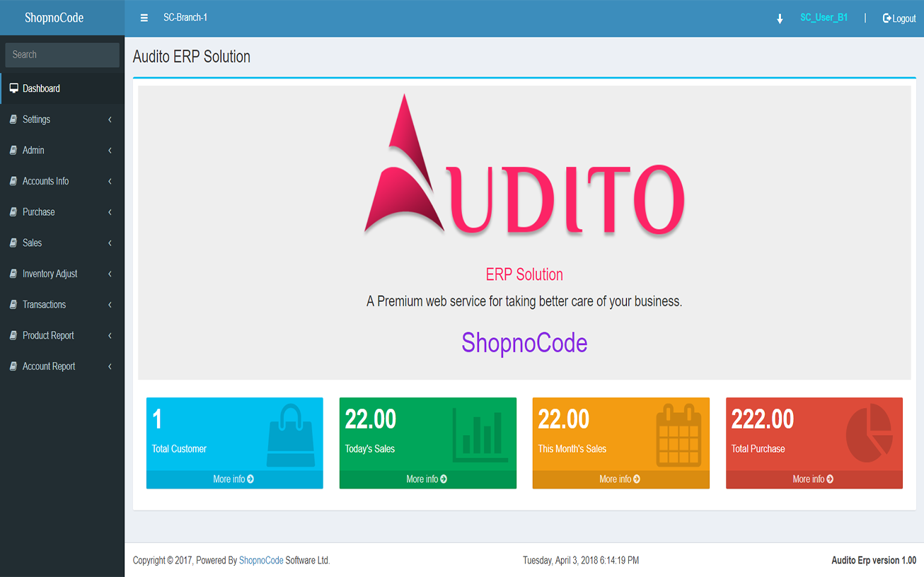Click the SC-Branch-1 label in header
This screenshot has height=577, width=924.
point(185,18)
